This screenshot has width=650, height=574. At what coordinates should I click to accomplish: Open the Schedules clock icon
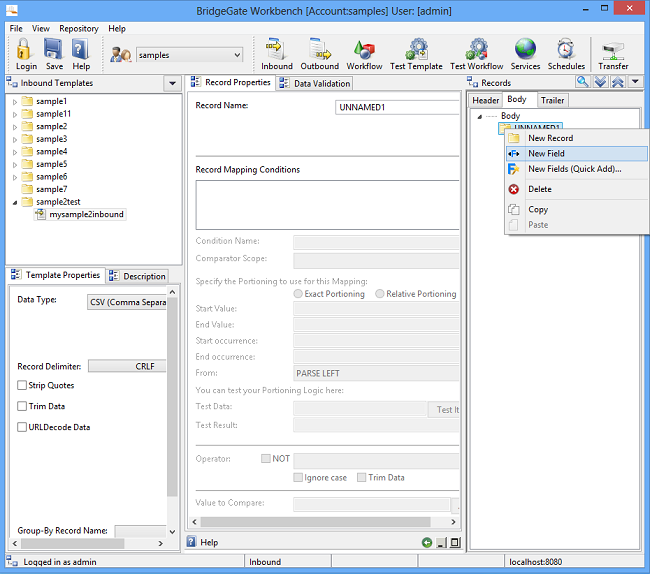[566, 49]
